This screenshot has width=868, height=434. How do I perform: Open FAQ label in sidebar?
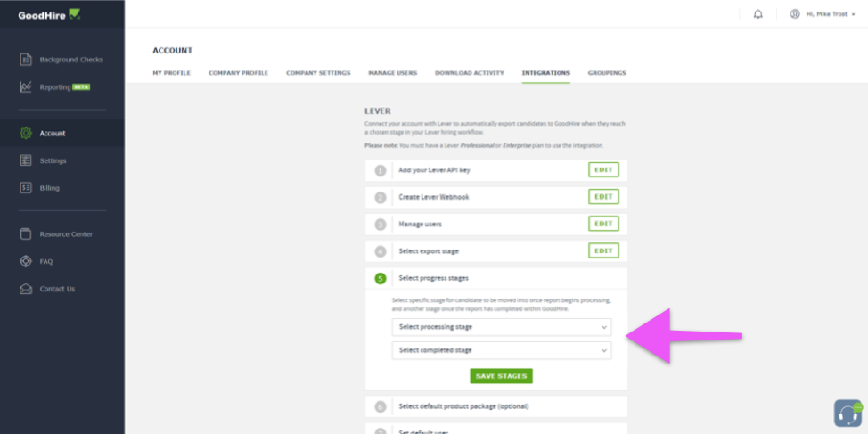(x=46, y=261)
